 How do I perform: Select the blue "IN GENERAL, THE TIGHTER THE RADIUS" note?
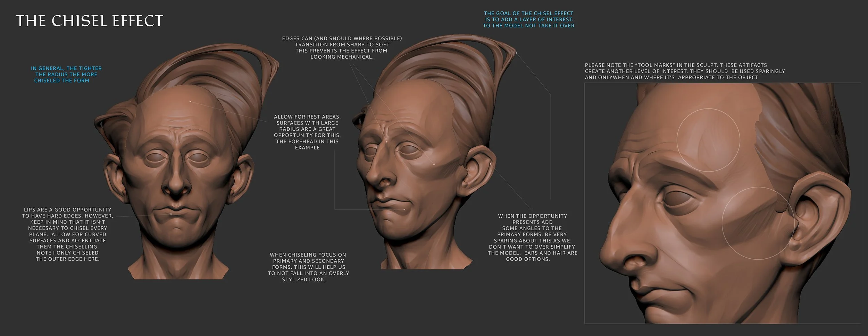click(66, 75)
